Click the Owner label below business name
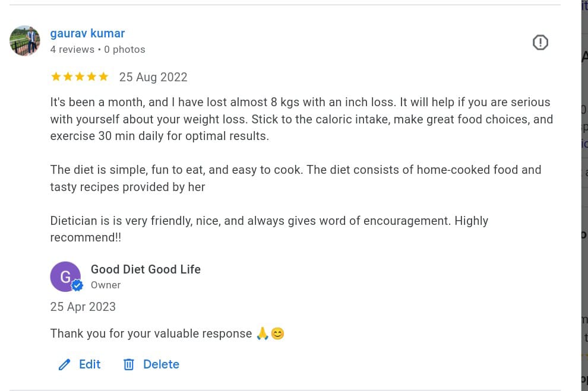 click(x=106, y=285)
